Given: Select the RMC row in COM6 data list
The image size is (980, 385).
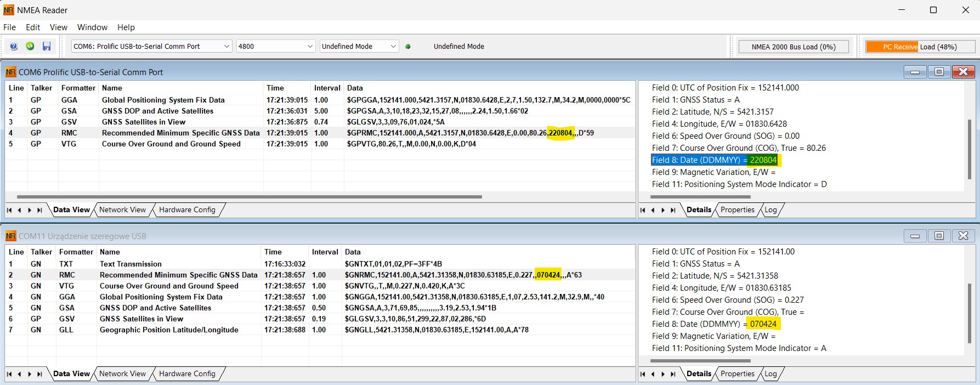Looking at the screenshot, I should (180, 133).
